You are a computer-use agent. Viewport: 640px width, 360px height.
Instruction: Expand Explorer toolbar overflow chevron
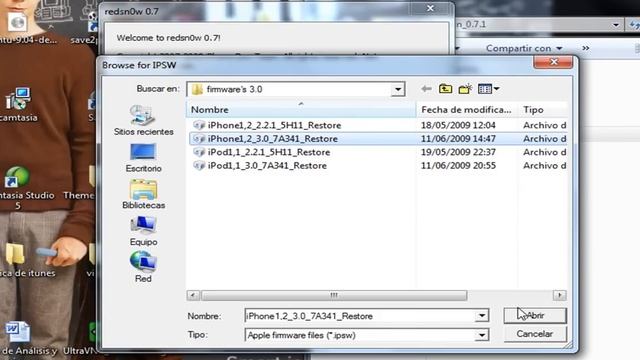pyautogui.click(x=586, y=48)
